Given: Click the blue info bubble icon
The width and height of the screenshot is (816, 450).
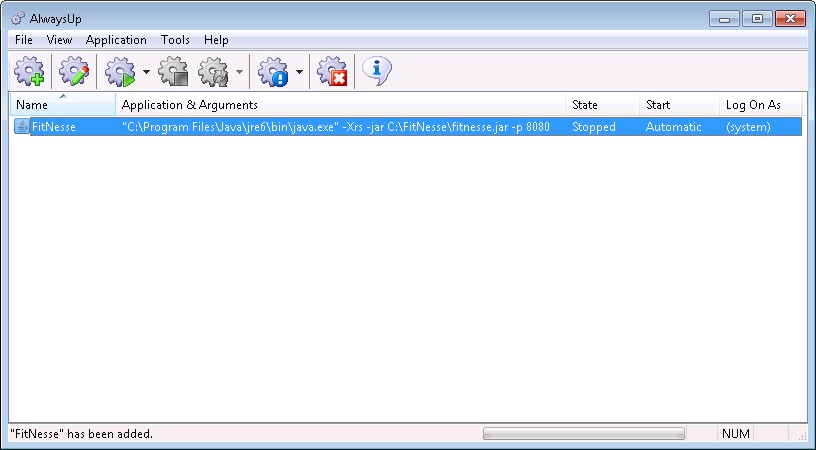Looking at the screenshot, I should [x=376, y=71].
